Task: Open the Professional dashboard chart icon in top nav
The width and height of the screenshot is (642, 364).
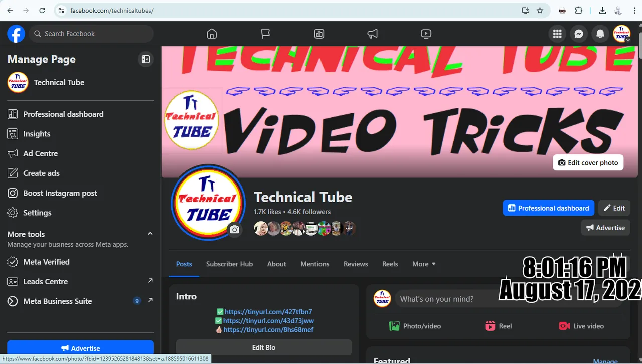Action: point(319,34)
